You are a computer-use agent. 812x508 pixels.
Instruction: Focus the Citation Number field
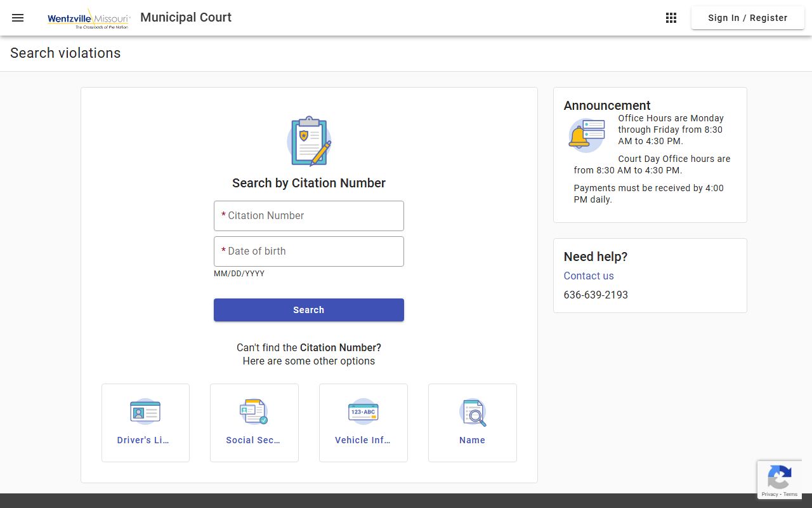[309, 216]
